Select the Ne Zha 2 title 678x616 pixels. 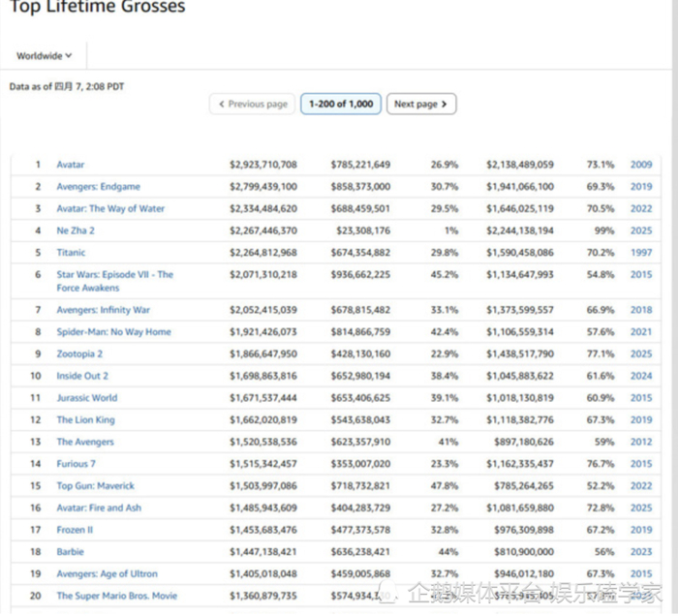click(x=76, y=231)
